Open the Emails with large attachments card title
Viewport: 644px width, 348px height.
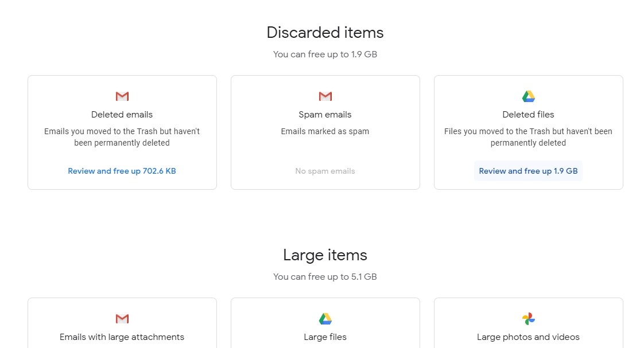coord(122,337)
